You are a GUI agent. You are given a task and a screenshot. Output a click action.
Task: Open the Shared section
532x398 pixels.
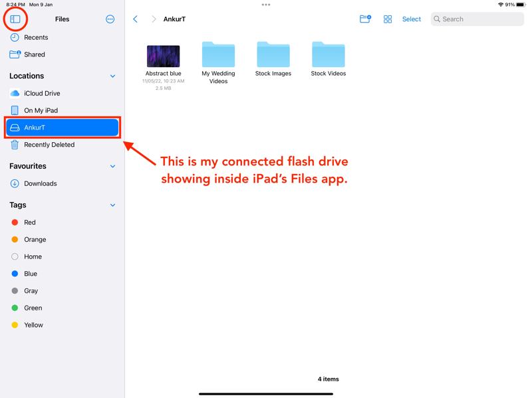click(35, 54)
